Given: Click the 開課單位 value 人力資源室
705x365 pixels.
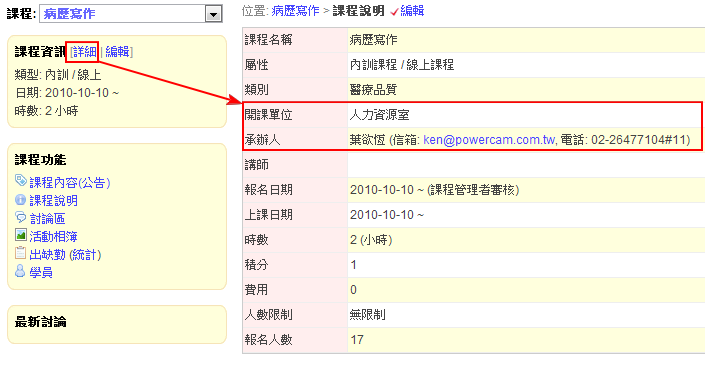Looking at the screenshot, I should coord(379,115).
